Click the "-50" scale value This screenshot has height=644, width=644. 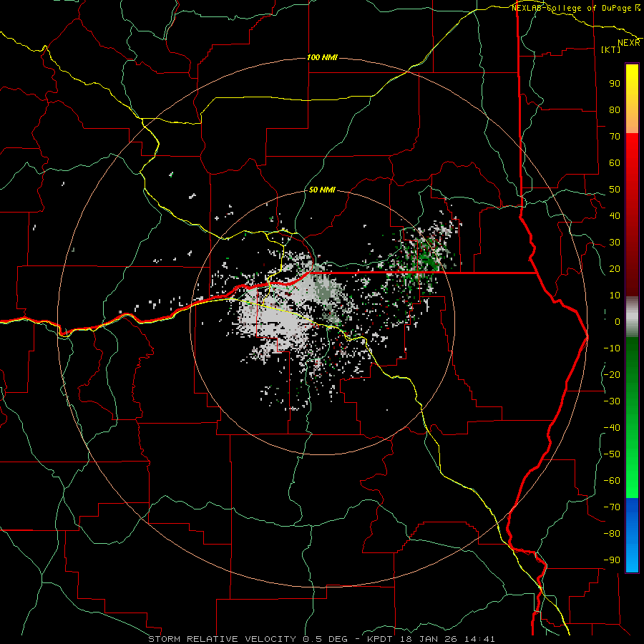pos(612,454)
